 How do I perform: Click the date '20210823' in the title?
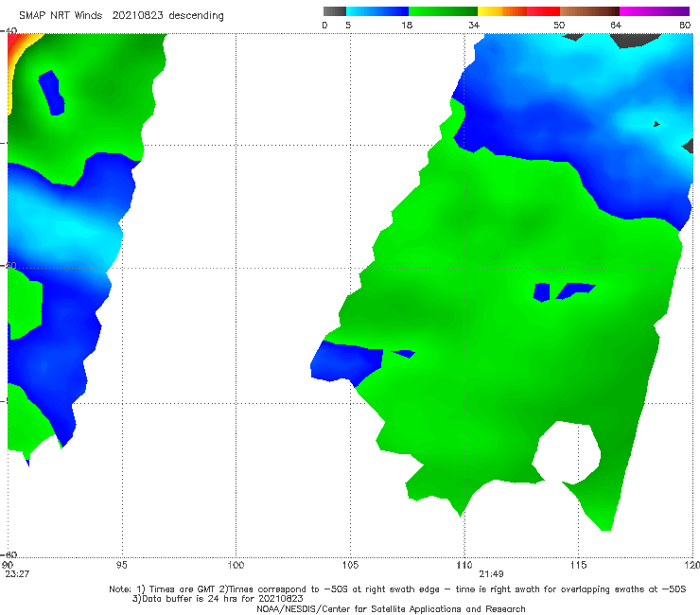137,15
